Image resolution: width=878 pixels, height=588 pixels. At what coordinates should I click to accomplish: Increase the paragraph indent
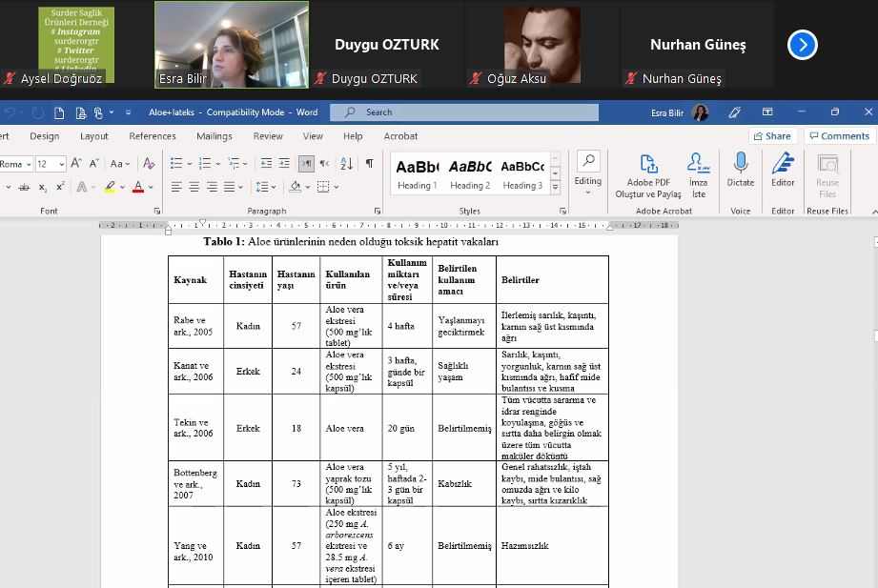(285, 164)
